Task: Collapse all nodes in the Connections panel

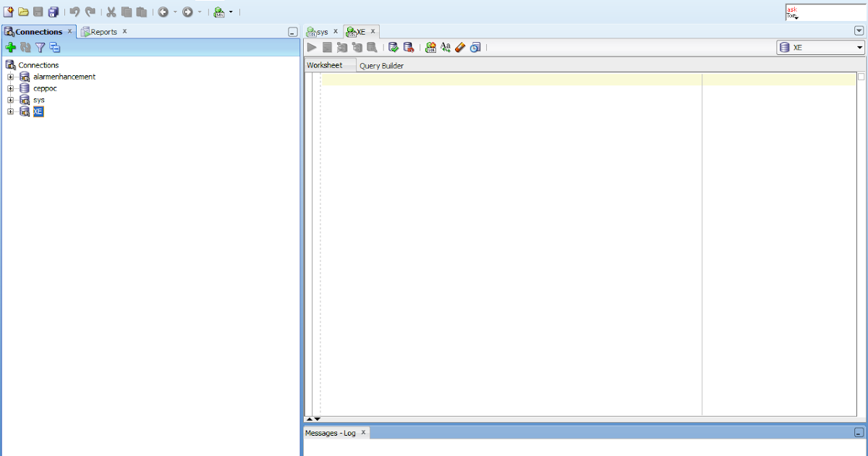Action: coord(54,47)
